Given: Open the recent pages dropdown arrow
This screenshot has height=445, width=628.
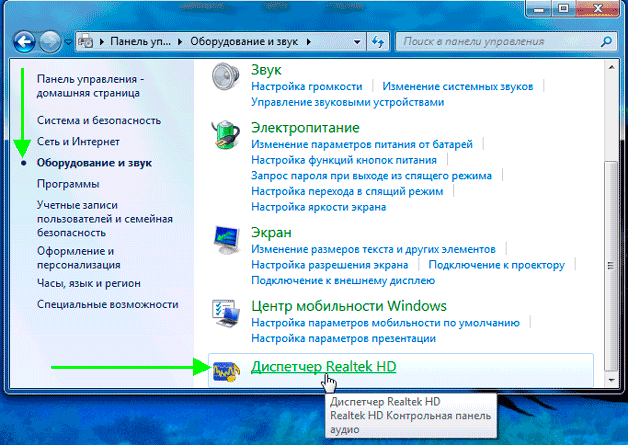Looking at the screenshot, I should [67, 43].
